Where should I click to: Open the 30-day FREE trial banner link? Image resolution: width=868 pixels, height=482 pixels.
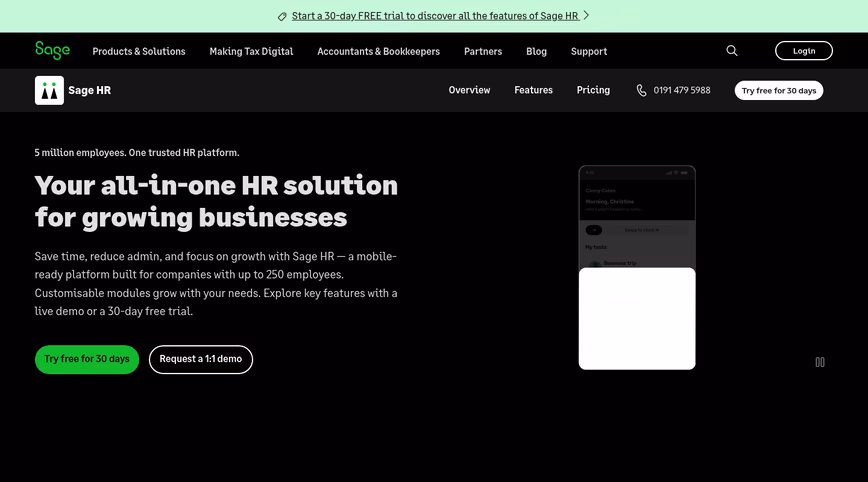tap(435, 16)
